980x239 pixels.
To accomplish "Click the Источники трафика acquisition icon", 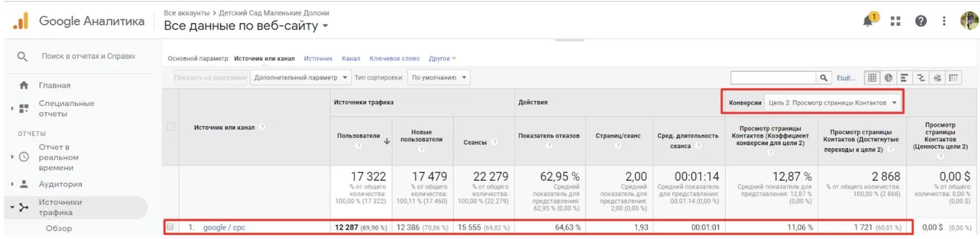I will [x=24, y=207].
